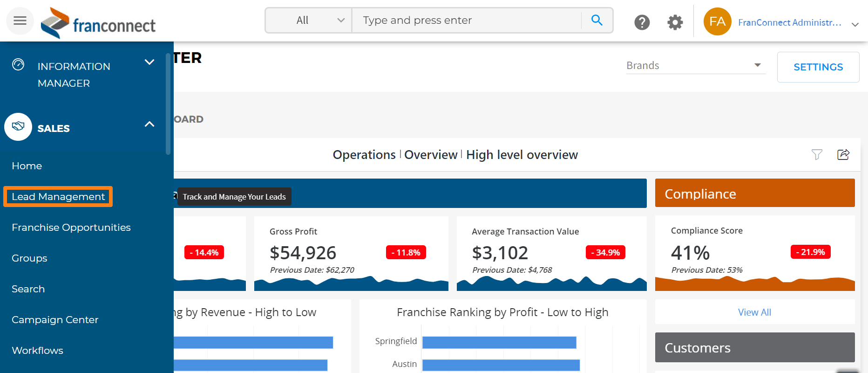Image resolution: width=868 pixels, height=373 pixels.
Task: Click the Information Manager gauge icon
Action: click(18, 64)
